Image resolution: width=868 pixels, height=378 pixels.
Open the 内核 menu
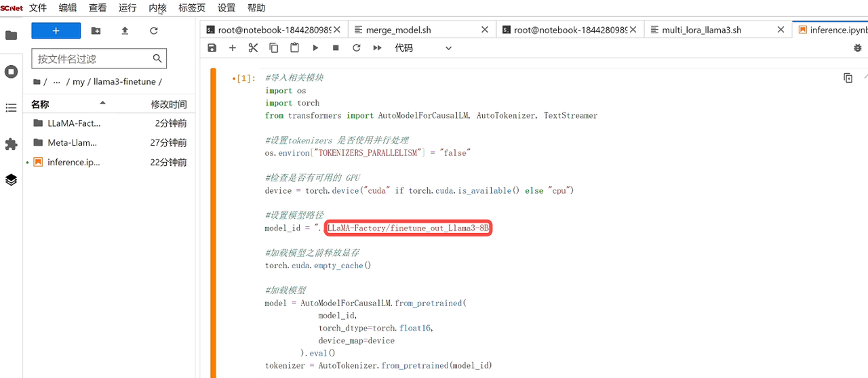click(x=157, y=8)
